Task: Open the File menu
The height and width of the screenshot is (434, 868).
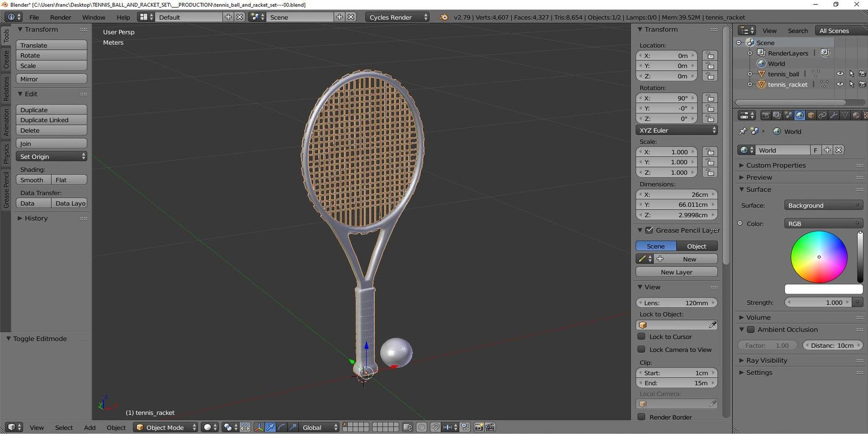Action: pos(34,17)
